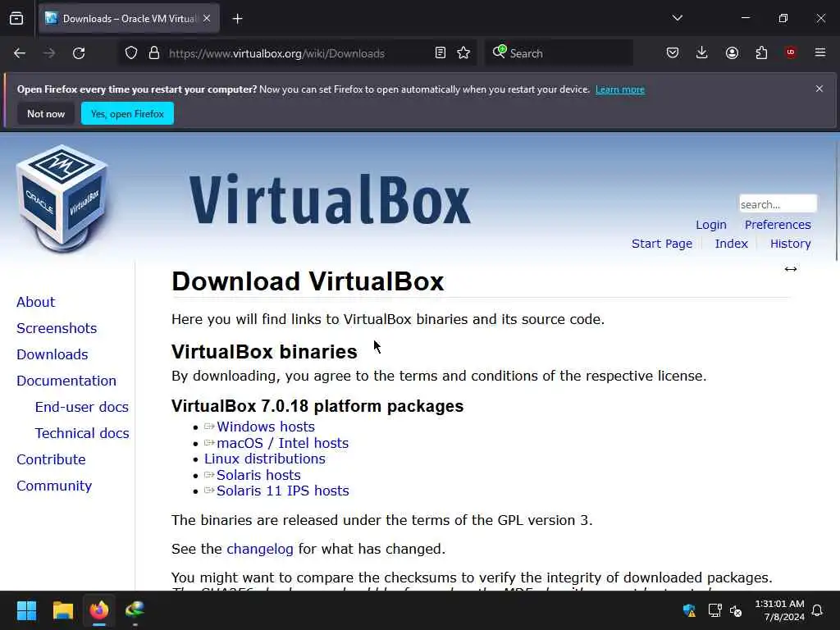
Task: Follow the Learn more link
Action: 620,89
